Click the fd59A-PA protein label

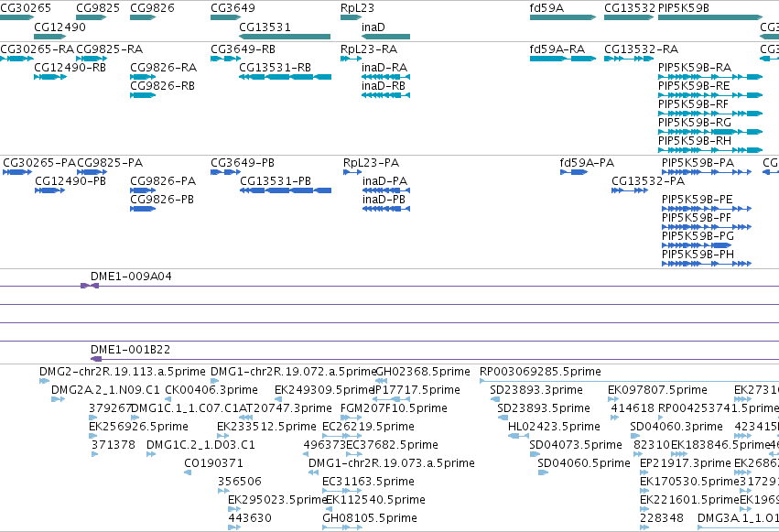pos(587,162)
